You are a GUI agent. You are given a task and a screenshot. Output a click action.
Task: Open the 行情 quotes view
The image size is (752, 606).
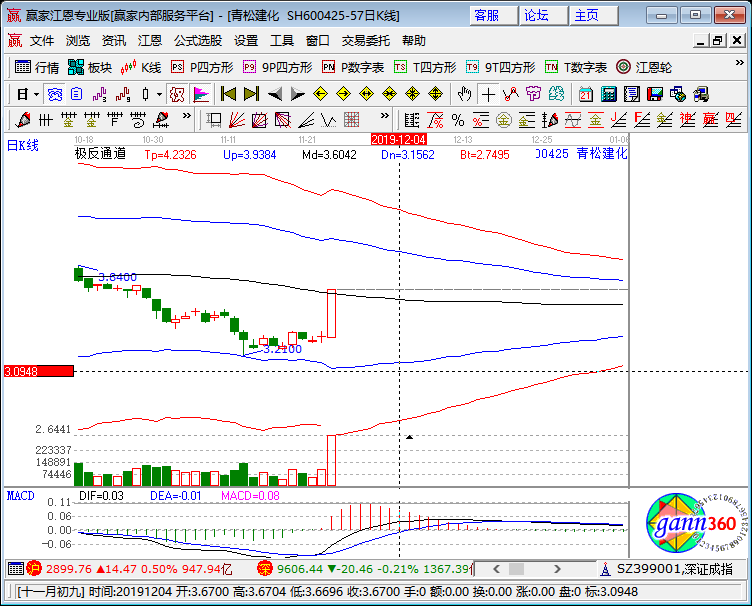[36, 67]
